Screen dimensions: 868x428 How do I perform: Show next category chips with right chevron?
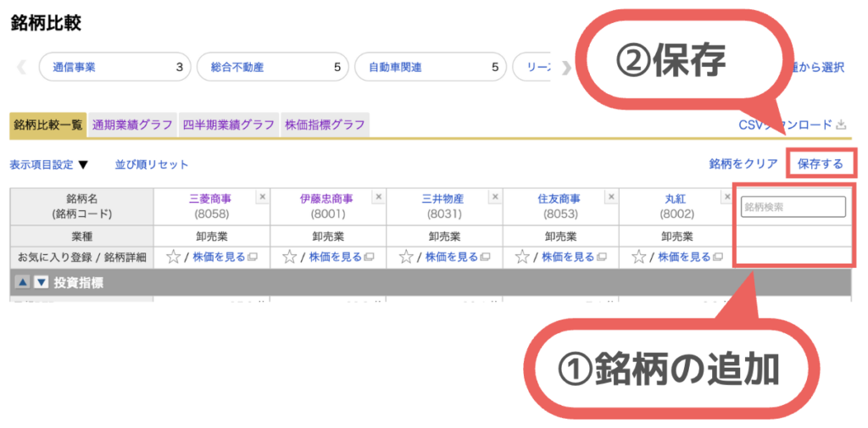pos(565,68)
